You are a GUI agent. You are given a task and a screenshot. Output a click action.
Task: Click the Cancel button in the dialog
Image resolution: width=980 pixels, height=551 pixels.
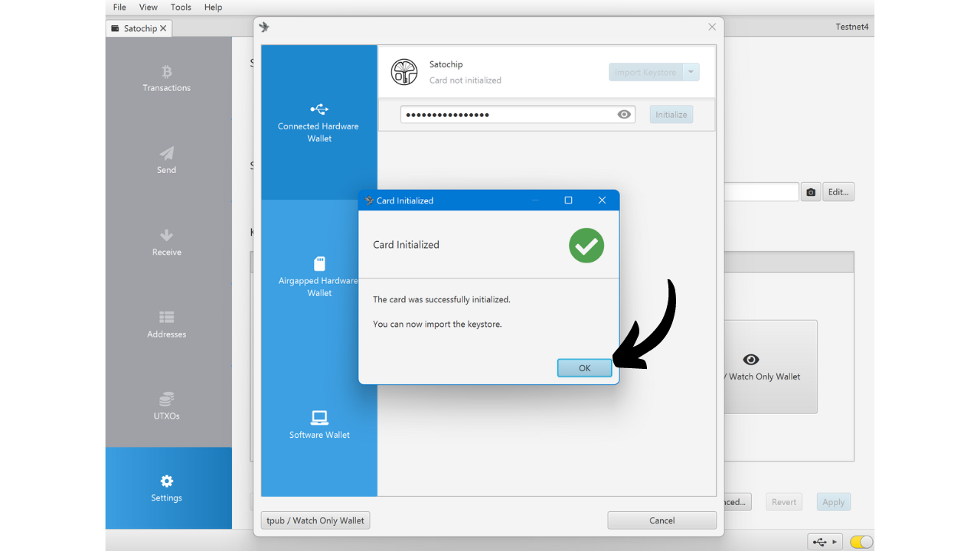[x=662, y=520]
